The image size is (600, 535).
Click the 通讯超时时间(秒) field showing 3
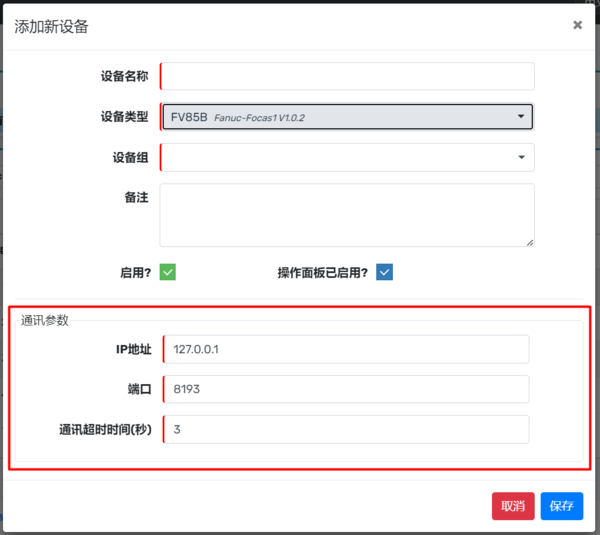point(345,429)
